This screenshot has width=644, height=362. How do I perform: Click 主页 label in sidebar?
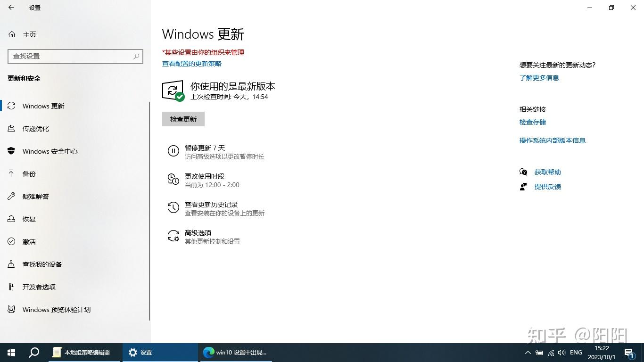(x=29, y=34)
